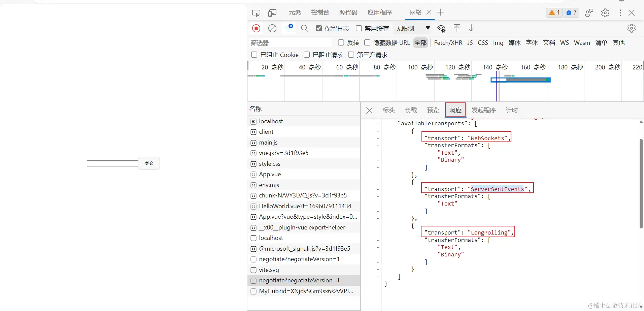Select the @microsoft_signalr.js request

click(304, 249)
